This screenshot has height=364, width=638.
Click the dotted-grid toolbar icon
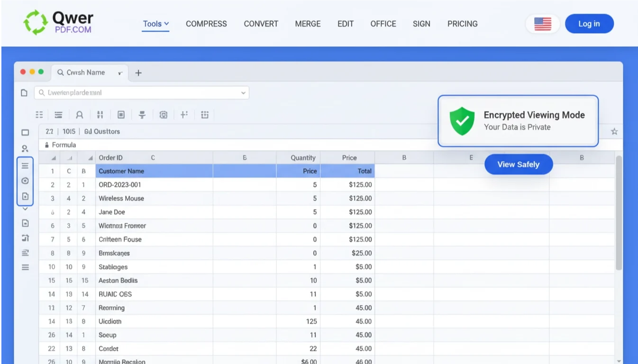205,115
